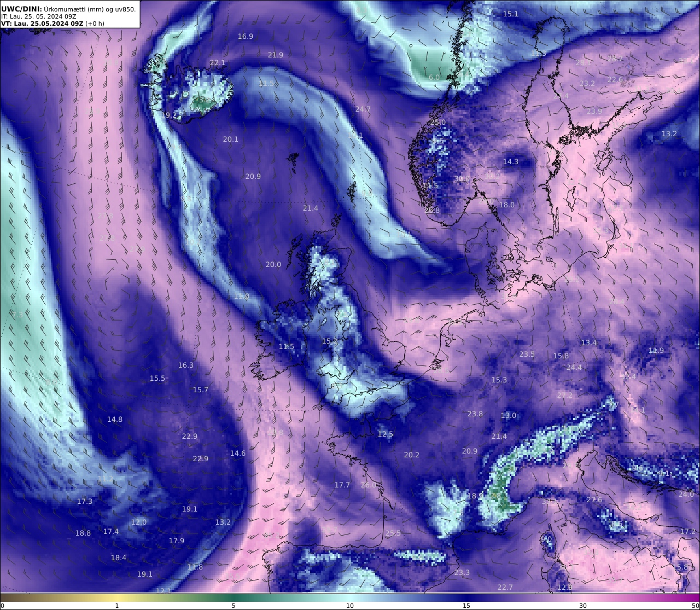Click the 13.4 value label

[x=589, y=342]
